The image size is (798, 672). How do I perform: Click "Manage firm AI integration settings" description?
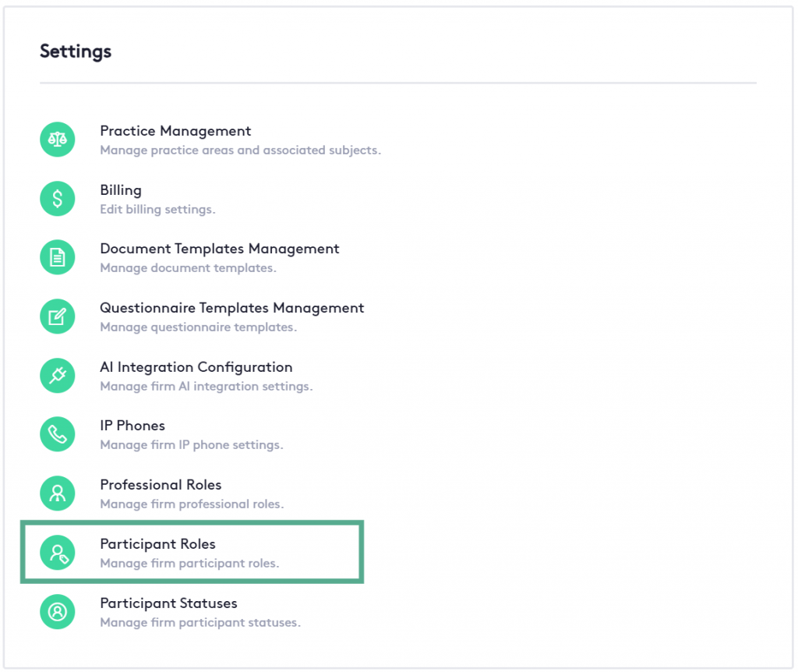click(206, 387)
